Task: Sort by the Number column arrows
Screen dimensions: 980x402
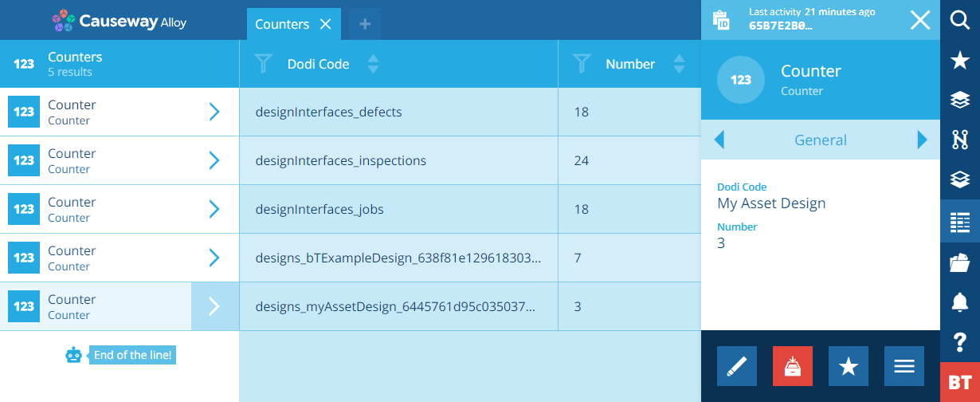Action: coord(680,64)
